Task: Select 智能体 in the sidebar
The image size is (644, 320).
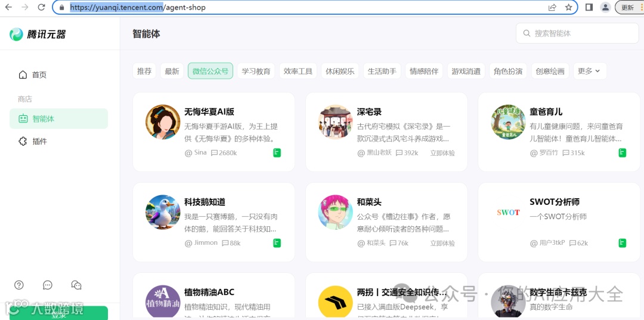Action: coord(58,119)
